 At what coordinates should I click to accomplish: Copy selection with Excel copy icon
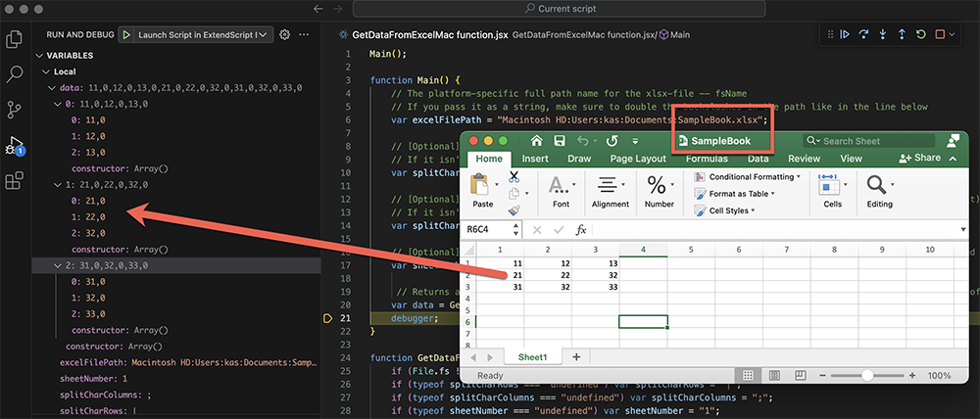pos(514,194)
